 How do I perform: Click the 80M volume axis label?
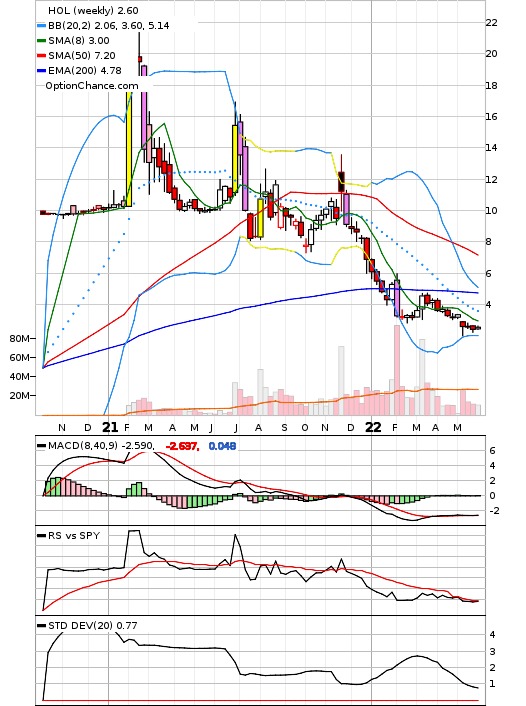point(20,339)
